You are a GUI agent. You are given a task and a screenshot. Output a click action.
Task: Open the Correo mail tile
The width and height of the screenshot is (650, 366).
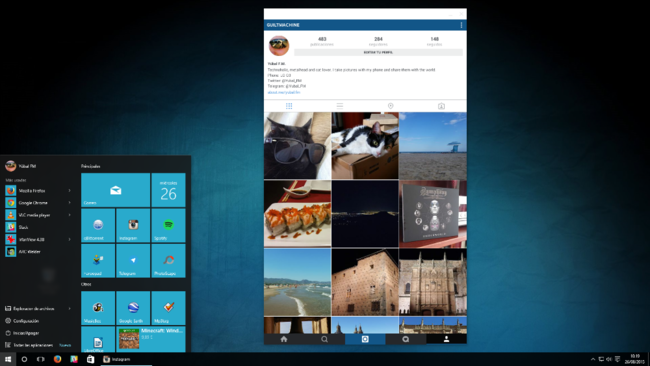pyautogui.click(x=115, y=190)
